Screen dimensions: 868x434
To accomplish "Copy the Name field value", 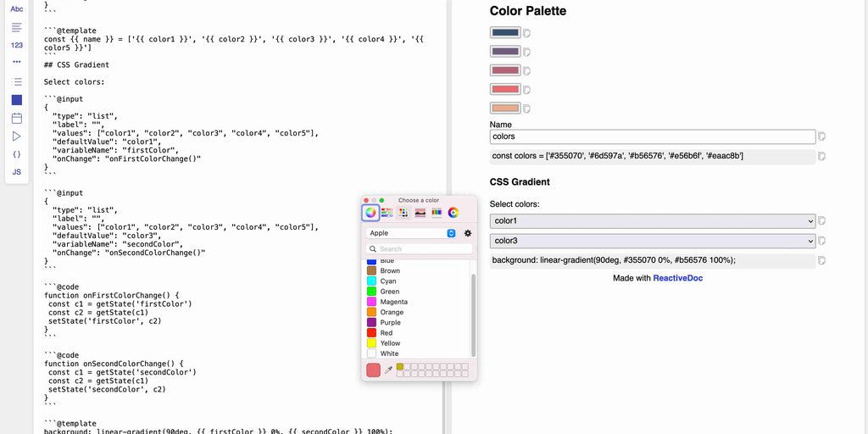I will (822, 136).
